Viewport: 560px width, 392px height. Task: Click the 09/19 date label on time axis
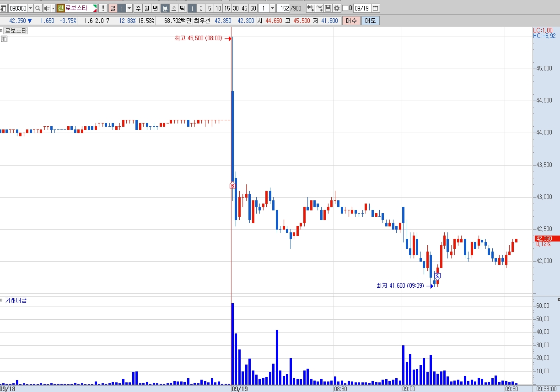point(240,389)
